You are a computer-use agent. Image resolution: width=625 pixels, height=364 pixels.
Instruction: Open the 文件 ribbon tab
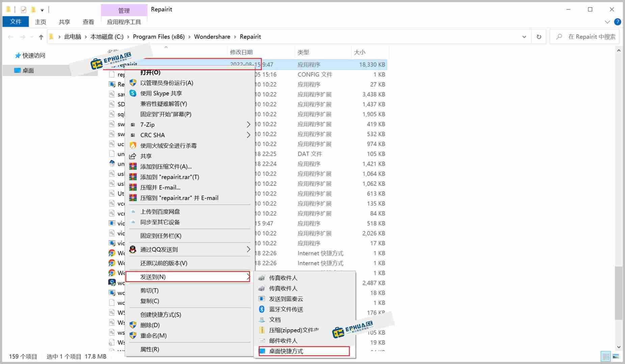pyautogui.click(x=16, y=22)
